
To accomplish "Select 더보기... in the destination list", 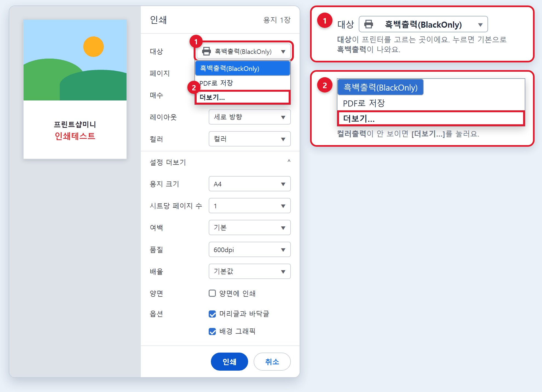I will [243, 97].
